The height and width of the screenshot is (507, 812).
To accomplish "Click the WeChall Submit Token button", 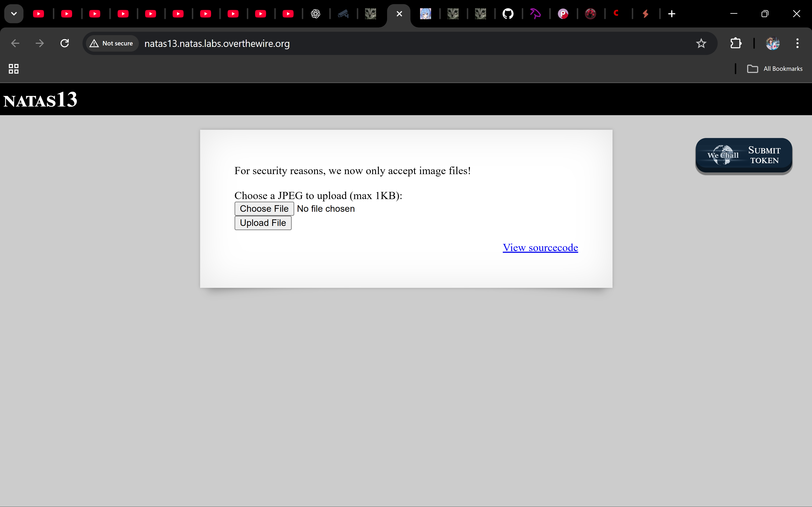I will click(x=743, y=156).
